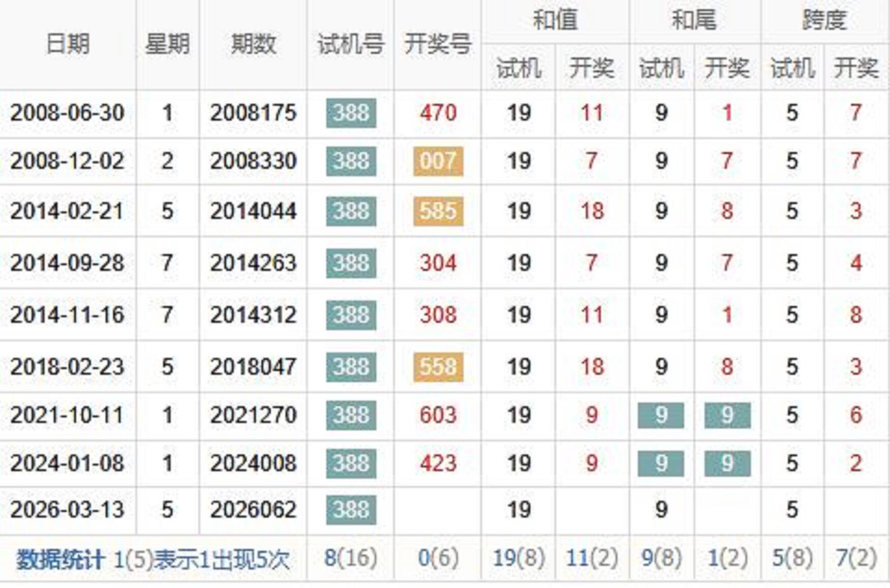Click issue number 2024008
Screen dimensions: 890x588
point(253,463)
